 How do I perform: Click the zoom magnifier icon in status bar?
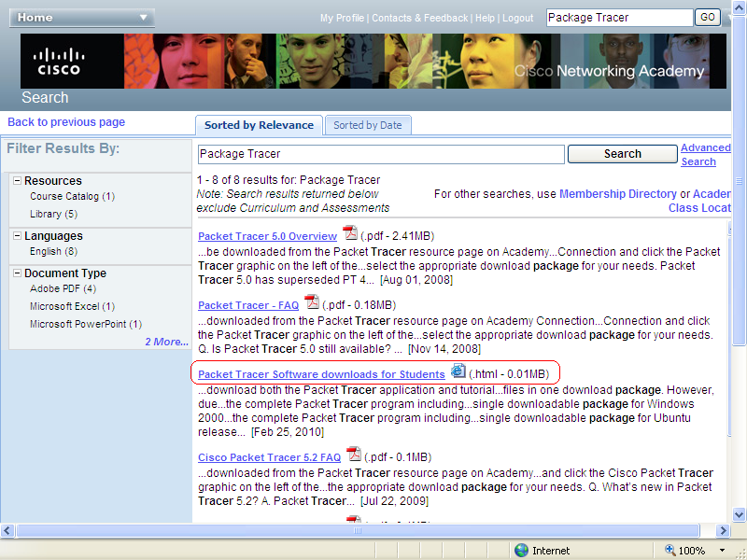[670, 550]
